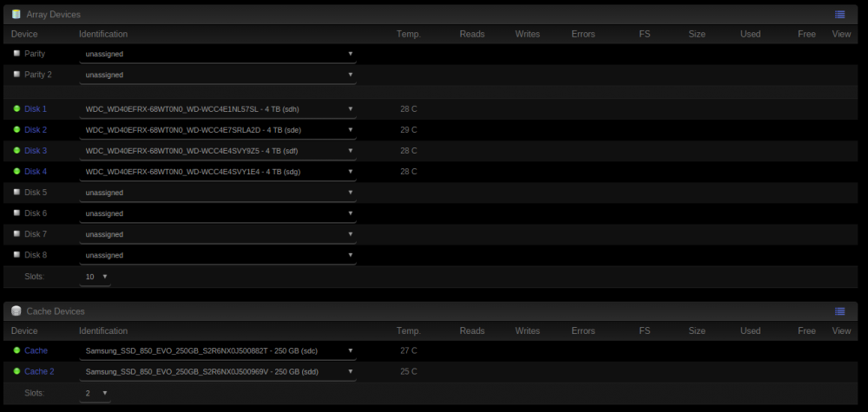Open the Cache device Samsung SSD dropdown
Image resolution: width=868 pixels, height=412 pixels.
218,350
